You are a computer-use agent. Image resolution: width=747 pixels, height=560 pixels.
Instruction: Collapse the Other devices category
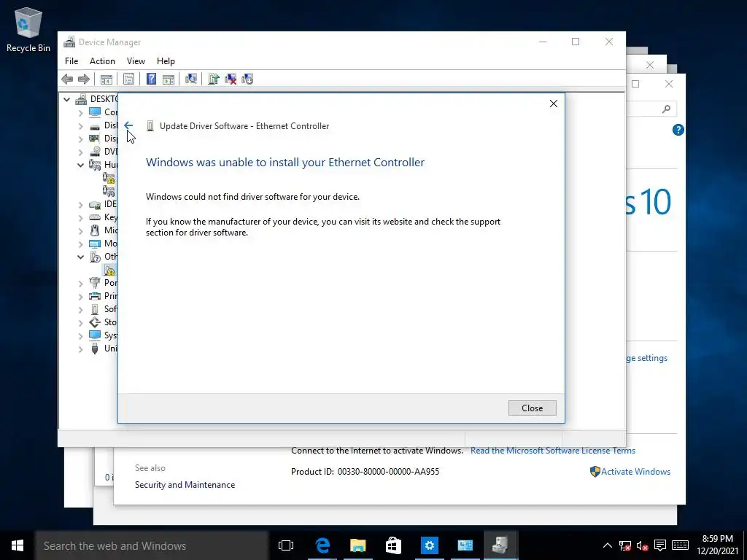click(80, 257)
